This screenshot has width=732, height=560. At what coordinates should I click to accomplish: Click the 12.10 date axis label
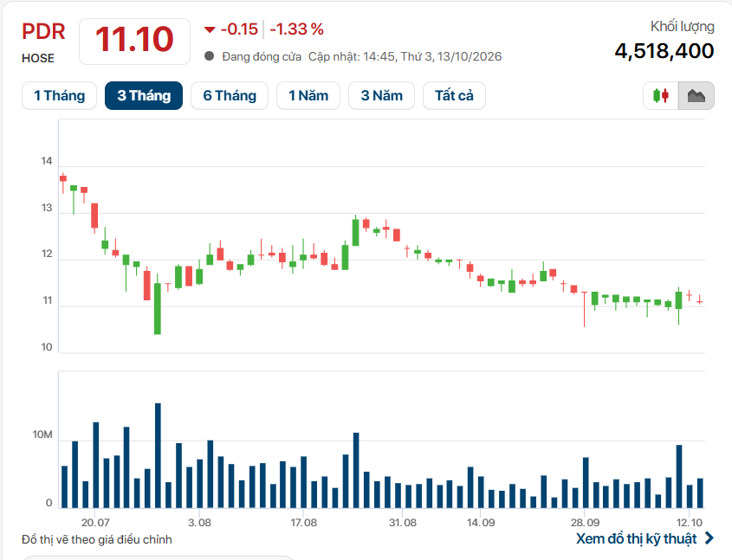689,523
